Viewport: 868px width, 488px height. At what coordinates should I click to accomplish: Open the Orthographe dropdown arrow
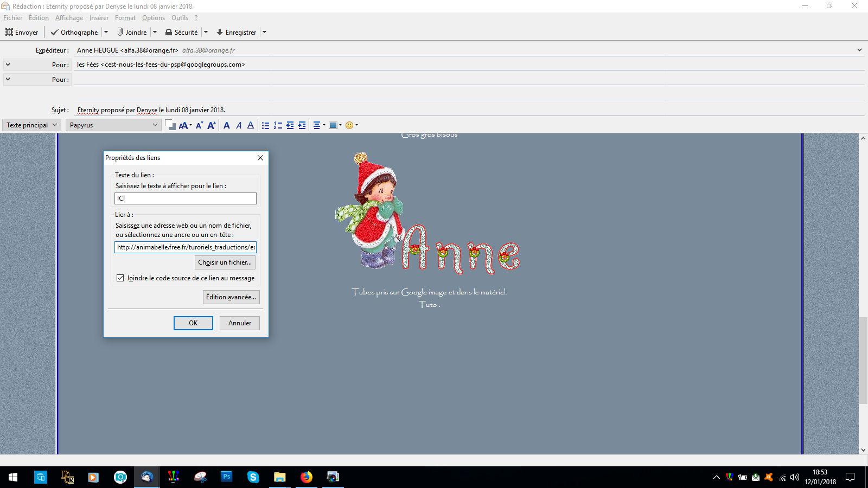[x=106, y=32]
